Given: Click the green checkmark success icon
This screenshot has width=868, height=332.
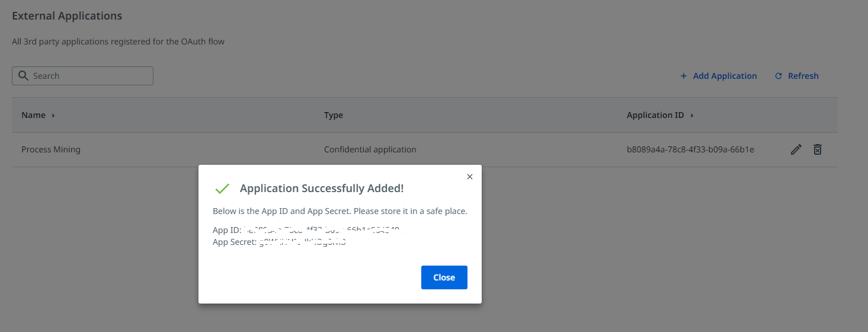Looking at the screenshot, I should pos(222,189).
